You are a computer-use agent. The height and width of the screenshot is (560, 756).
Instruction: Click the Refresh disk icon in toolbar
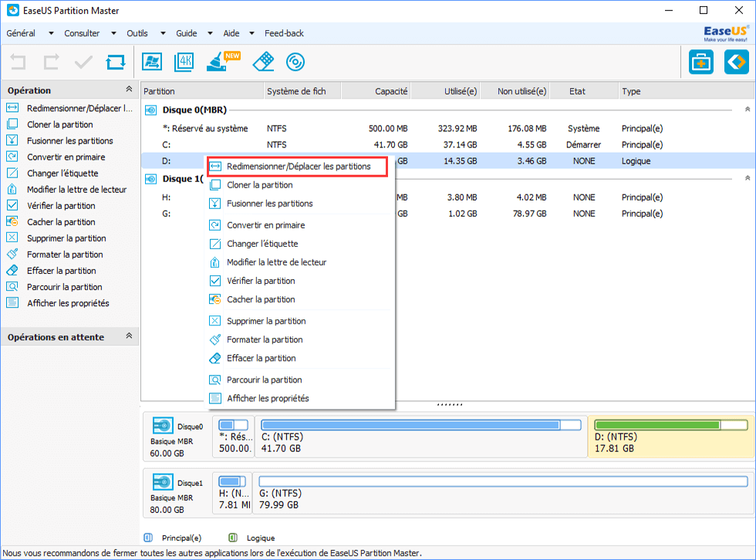(x=116, y=62)
